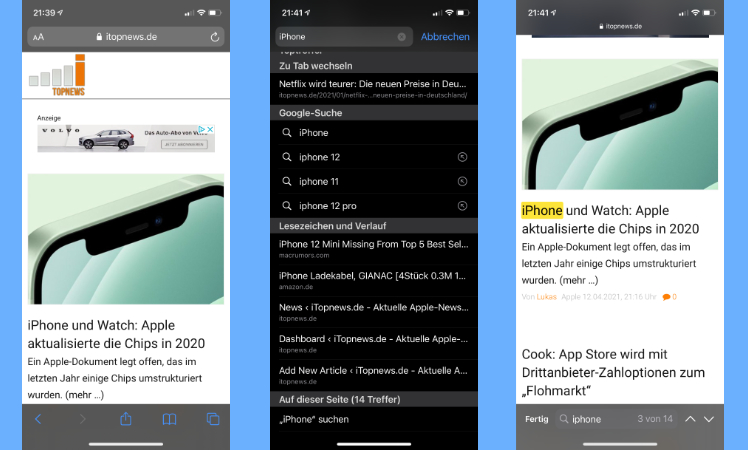
Task: Jump to previous match with up chevron
Action: pyautogui.click(x=689, y=419)
